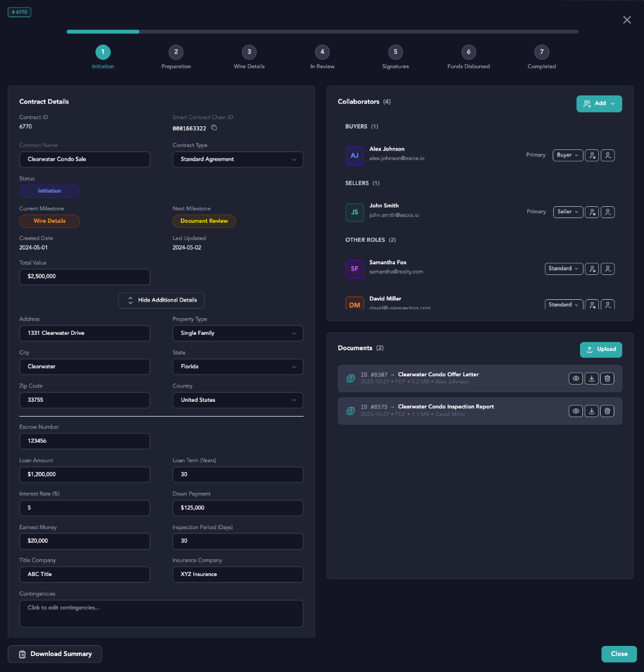The height and width of the screenshot is (672, 644).
Task: Go to step 1 Initiation
Action: point(103,52)
